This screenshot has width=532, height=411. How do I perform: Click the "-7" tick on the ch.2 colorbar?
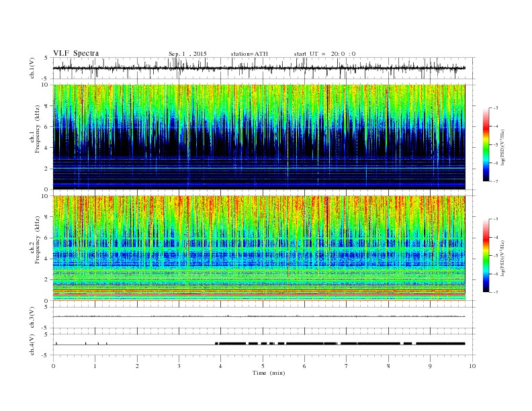(x=494, y=292)
